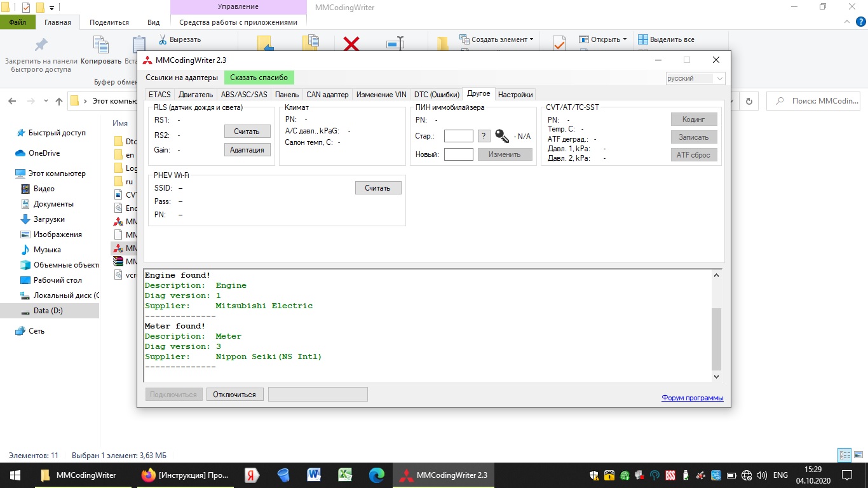Click the Rename icon in Explorer ribbon
The width and height of the screenshot is (868, 488).
tap(395, 44)
